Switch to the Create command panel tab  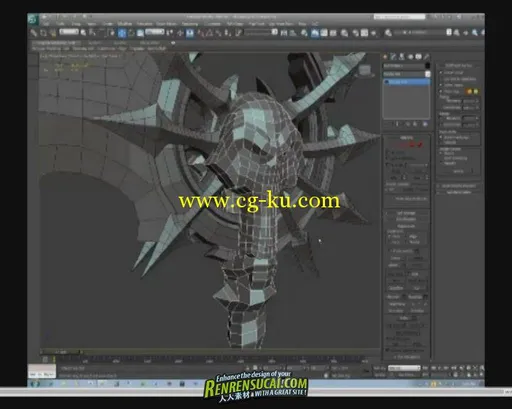tap(386, 57)
